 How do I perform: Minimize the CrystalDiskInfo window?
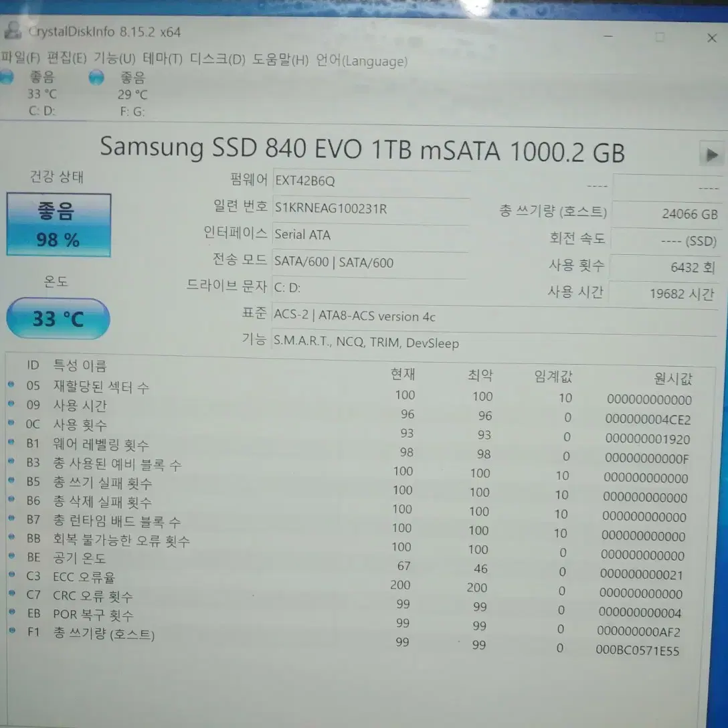coord(608,36)
